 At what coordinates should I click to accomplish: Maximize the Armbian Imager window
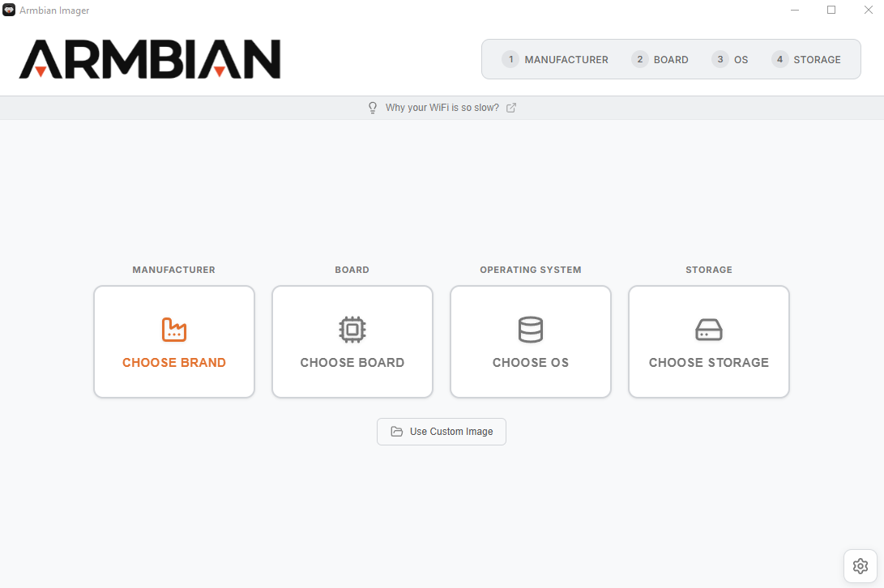831,10
